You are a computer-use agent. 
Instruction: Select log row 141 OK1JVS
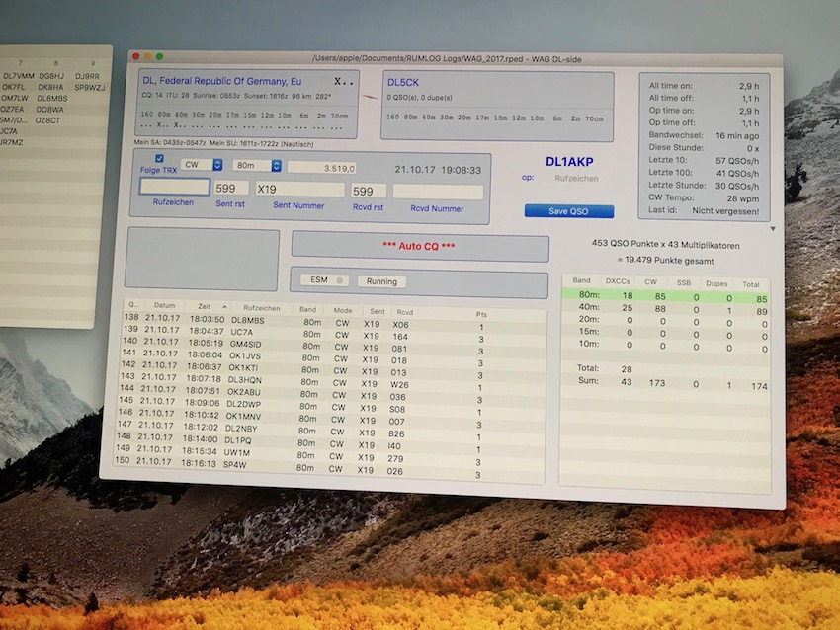click(x=333, y=358)
